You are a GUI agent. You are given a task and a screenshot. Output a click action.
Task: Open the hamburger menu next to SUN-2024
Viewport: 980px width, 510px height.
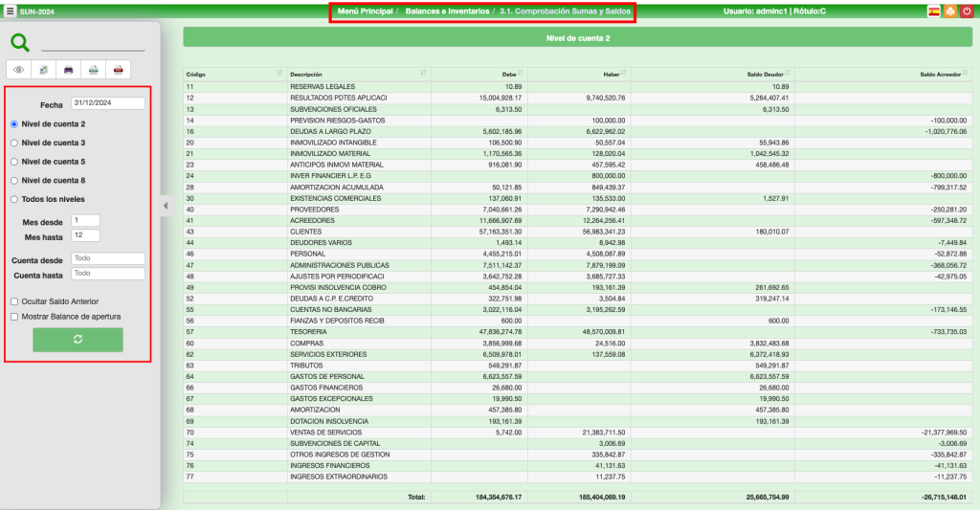pyautogui.click(x=10, y=11)
